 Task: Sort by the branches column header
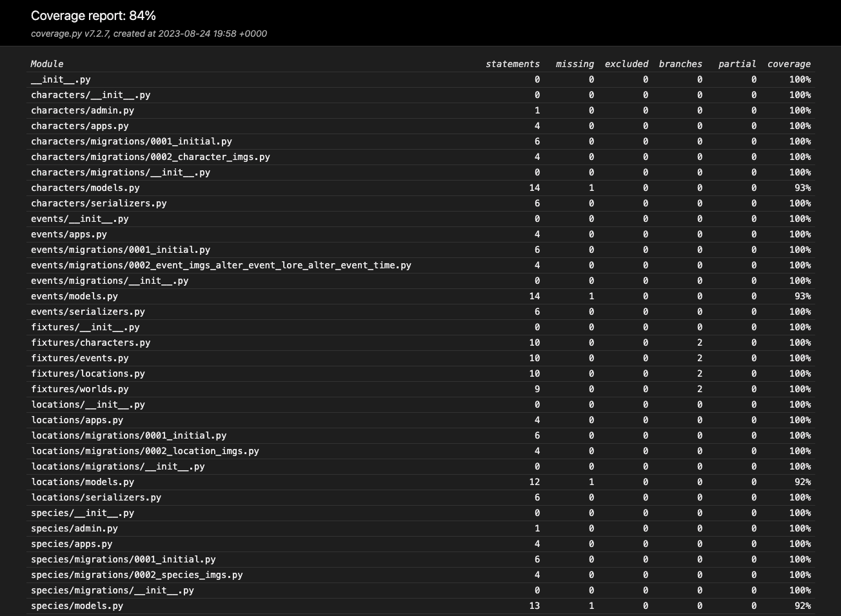[x=680, y=64]
